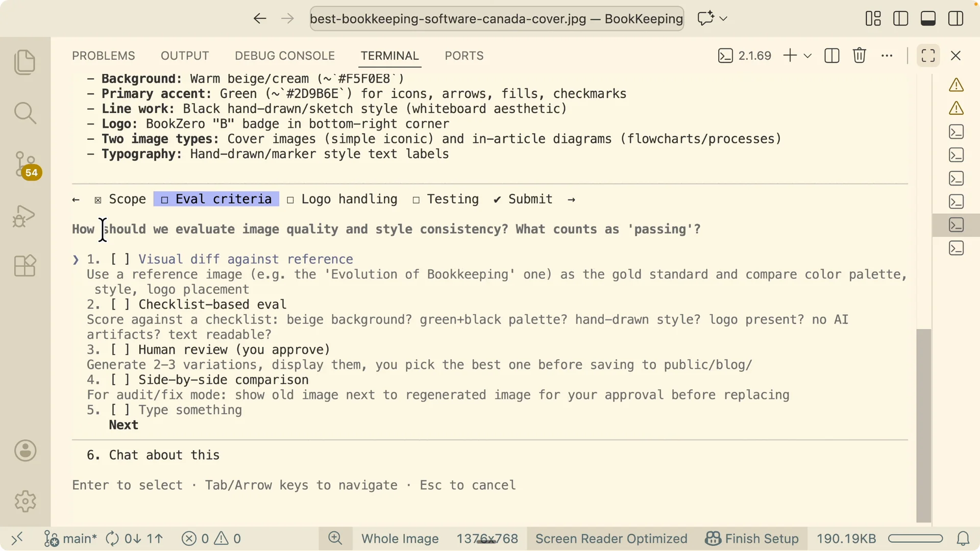Switch to the DEBUG CONSOLE tab
The height and width of the screenshot is (551, 980).
click(285, 56)
